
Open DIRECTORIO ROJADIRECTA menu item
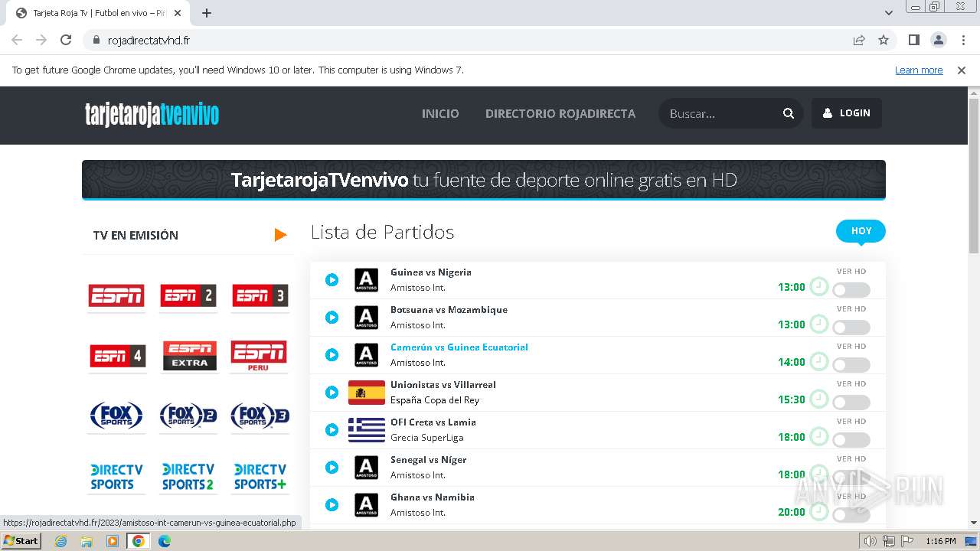tap(560, 113)
